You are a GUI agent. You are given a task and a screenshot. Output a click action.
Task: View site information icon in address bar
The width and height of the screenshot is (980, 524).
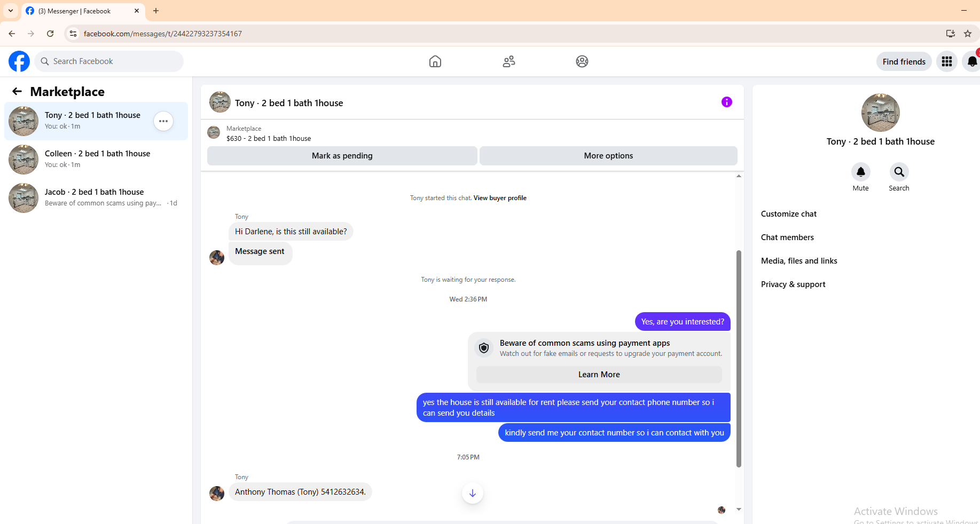click(73, 34)
